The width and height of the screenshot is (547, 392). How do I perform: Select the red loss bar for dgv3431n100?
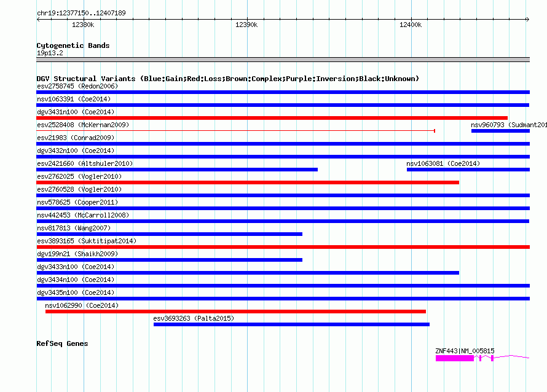[x=272, y=118]
